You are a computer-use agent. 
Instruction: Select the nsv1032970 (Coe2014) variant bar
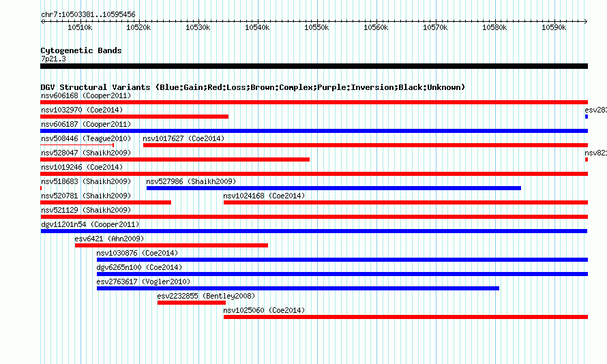pos(134,117)
